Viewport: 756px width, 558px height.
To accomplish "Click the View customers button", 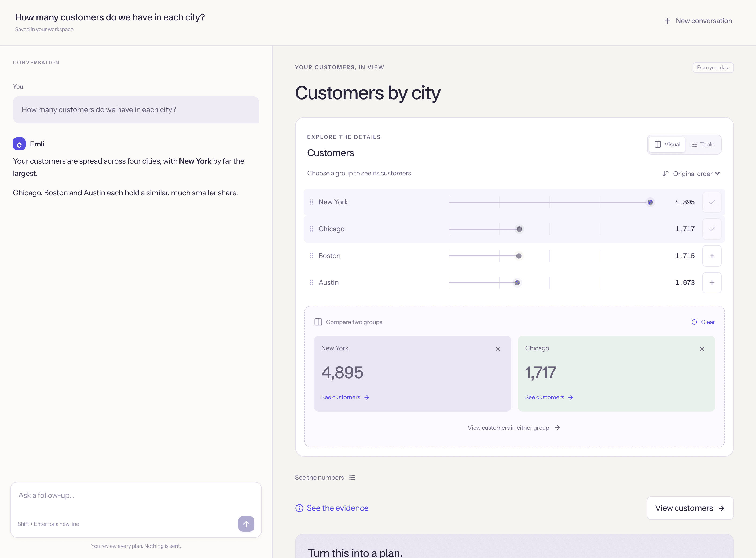I will [x=690, y=508].
